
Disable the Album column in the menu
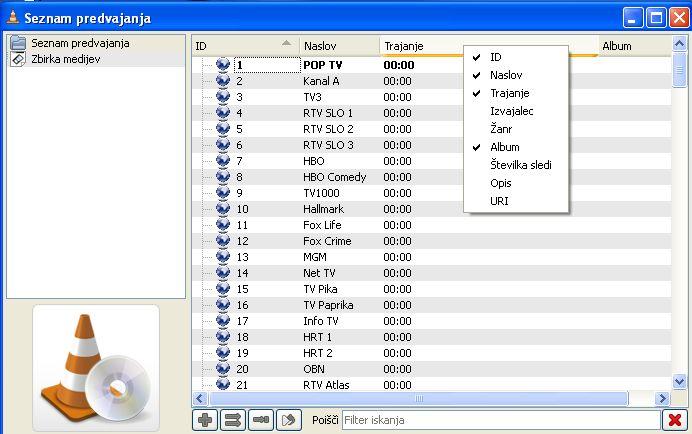[x=504, y=147]
